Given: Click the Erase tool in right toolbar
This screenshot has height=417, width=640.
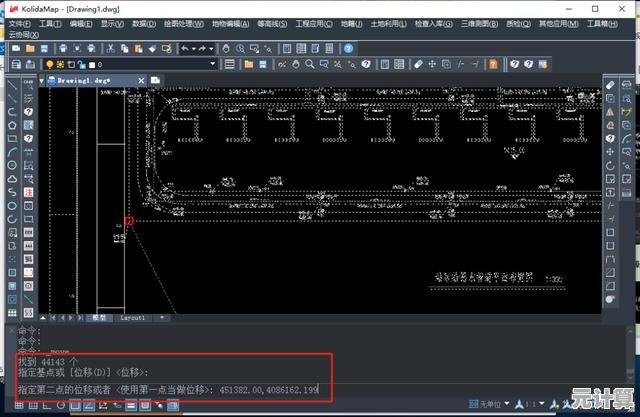Looking at the screenshot, I should (610, 87).
